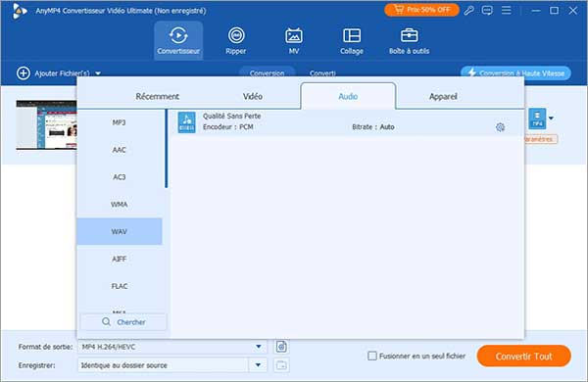Click the Prix-50% OFF shopping cart button
Viewport: 588px width, 382px height.
421,10
